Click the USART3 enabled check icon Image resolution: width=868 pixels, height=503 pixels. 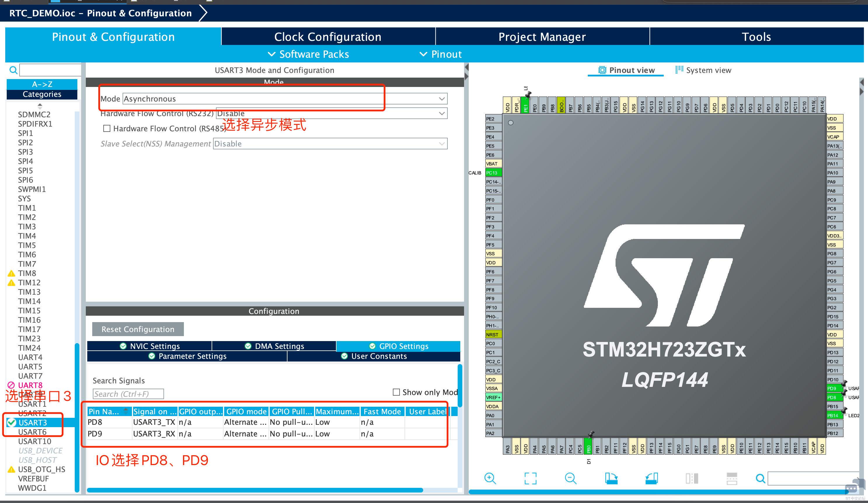(11, 422)
